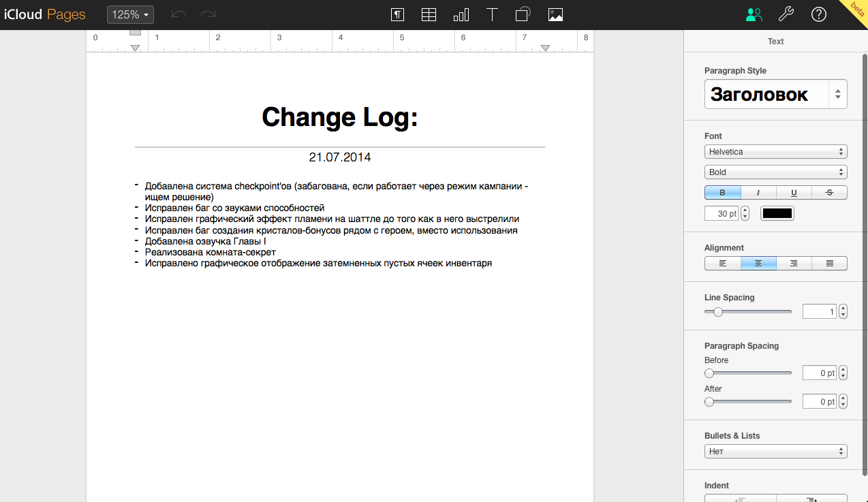Click the Before paragraph spacing slider
The image size is (868, 502).
click(748, 373)
